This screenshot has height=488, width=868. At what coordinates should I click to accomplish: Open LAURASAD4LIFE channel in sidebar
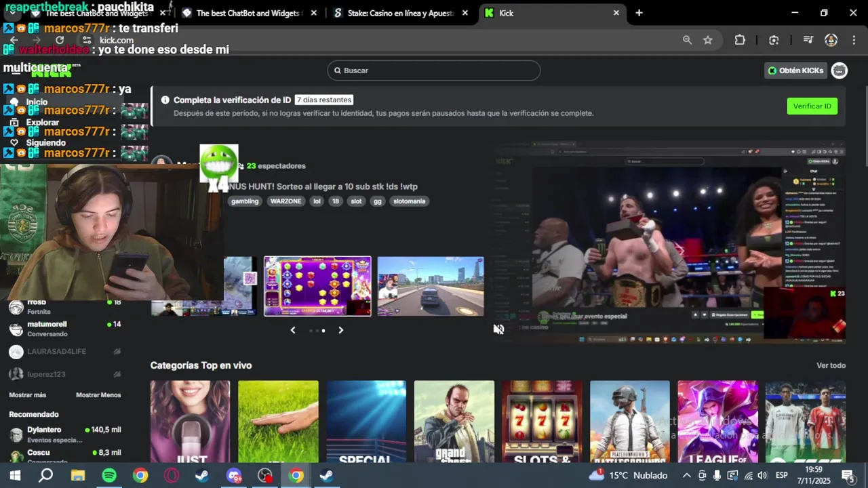tap(65, 352)
